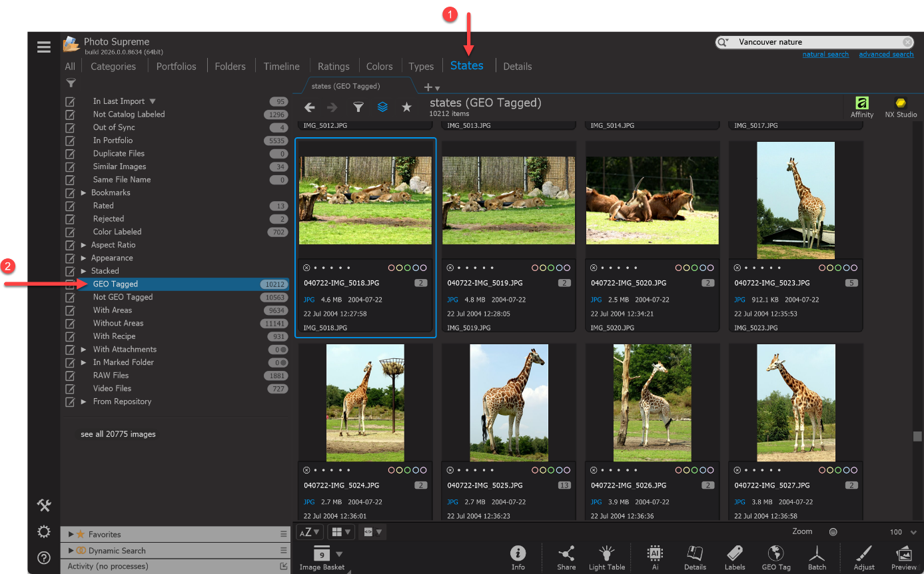Open the thumbnail layout grid dropdown

[x=341, y=532]
